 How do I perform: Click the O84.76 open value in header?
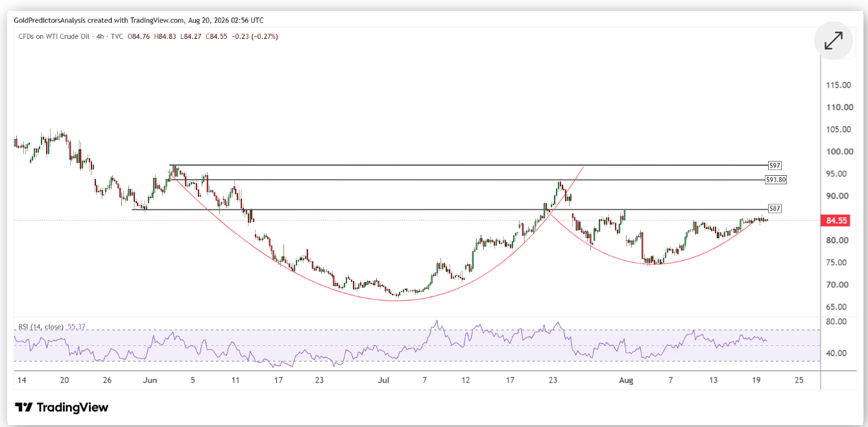[139, 36]
